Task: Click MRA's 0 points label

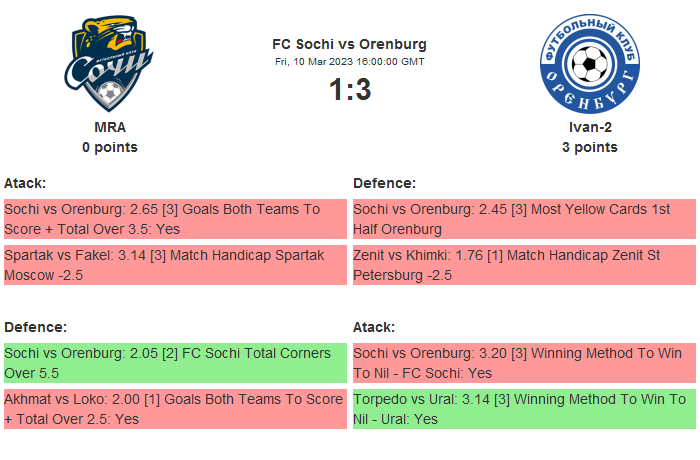Action: click(110, 147)
